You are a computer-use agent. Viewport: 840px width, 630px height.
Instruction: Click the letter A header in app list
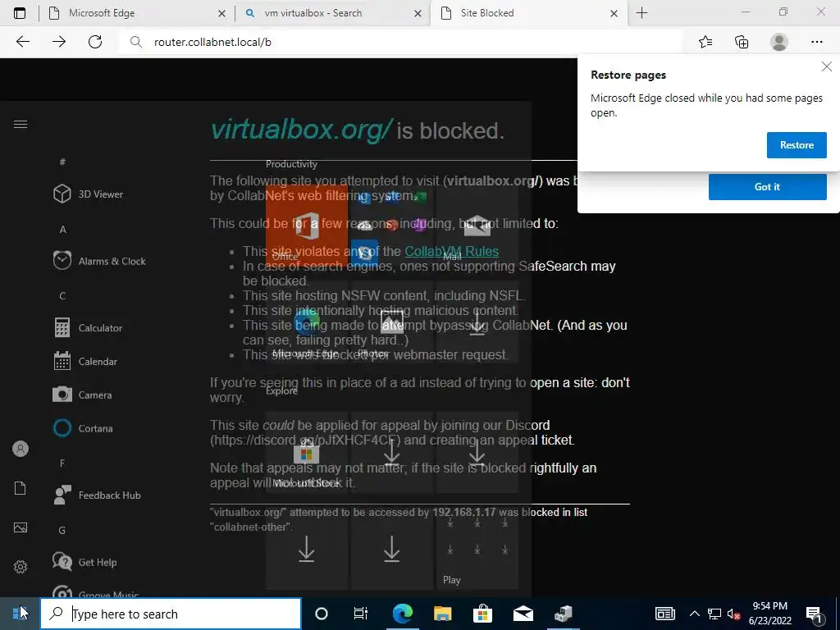[x=62, y=230]
